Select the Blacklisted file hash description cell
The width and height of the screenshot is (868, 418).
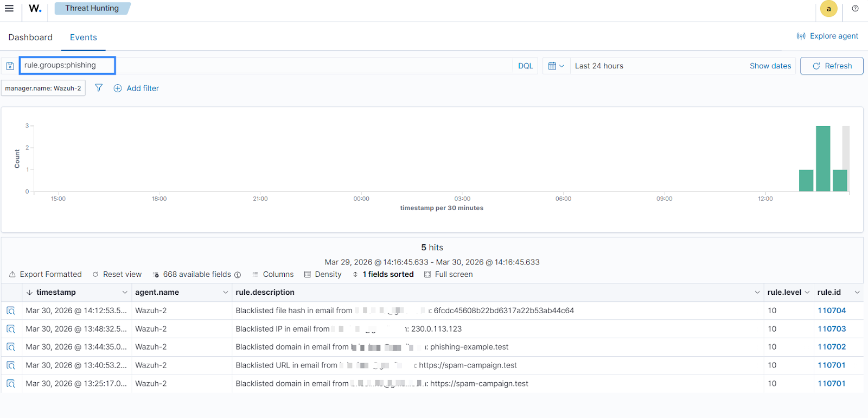pos(497,311)
